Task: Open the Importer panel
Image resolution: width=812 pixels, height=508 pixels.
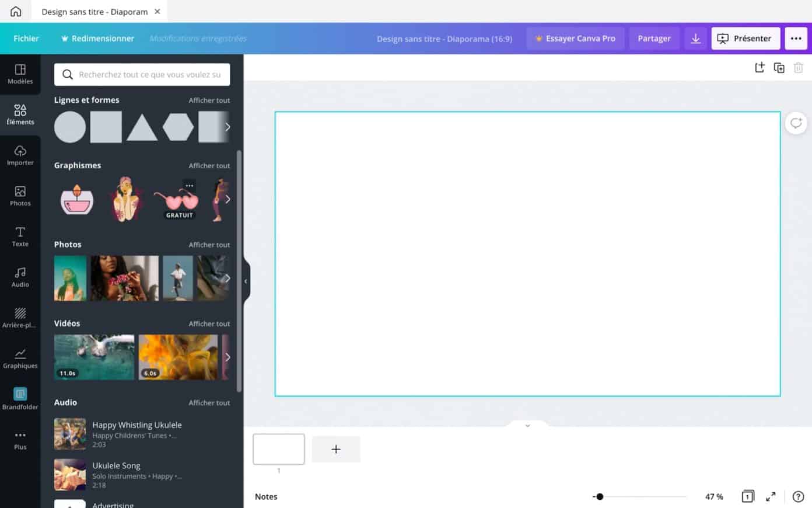Action: [20, 155]
